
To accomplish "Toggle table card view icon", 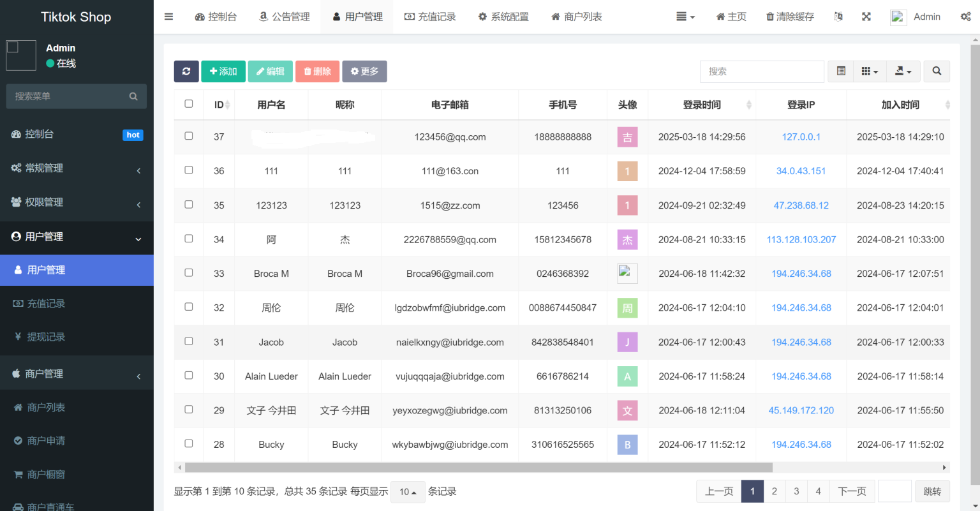I will coord(841,71).
